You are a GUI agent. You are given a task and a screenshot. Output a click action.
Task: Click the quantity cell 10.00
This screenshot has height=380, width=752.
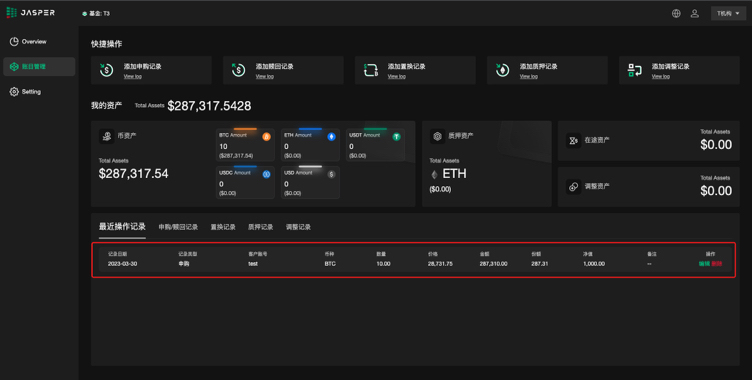point(383,263)
